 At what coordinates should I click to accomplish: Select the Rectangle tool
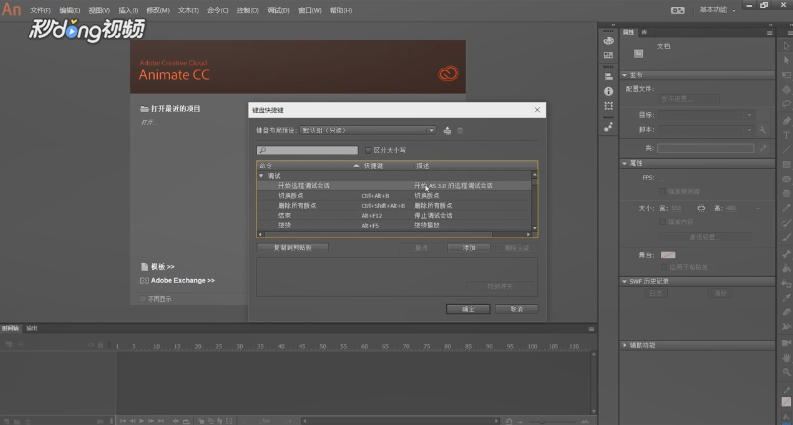coord(786,164)
